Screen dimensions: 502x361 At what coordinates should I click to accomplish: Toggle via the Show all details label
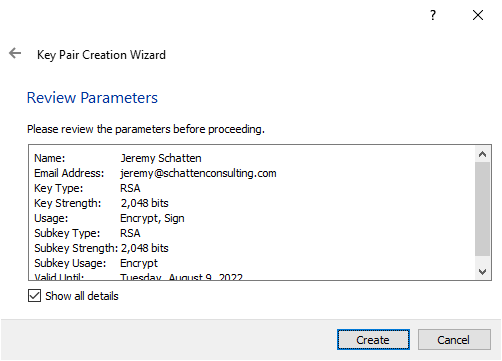[82, 296]
